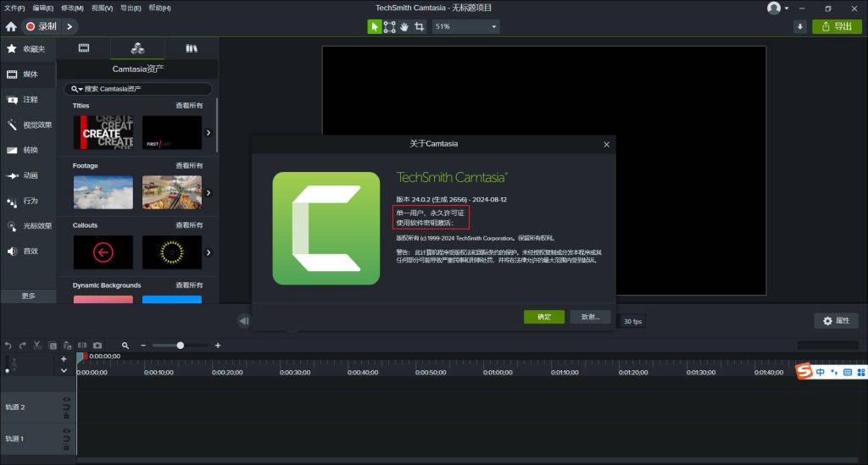Open the 属性 properties panel button

pos(836,321)
